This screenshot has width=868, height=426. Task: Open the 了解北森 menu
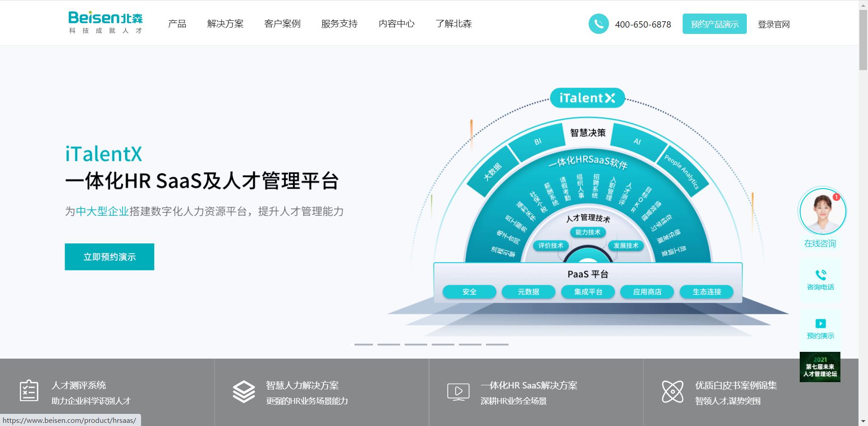pos(453,24)
